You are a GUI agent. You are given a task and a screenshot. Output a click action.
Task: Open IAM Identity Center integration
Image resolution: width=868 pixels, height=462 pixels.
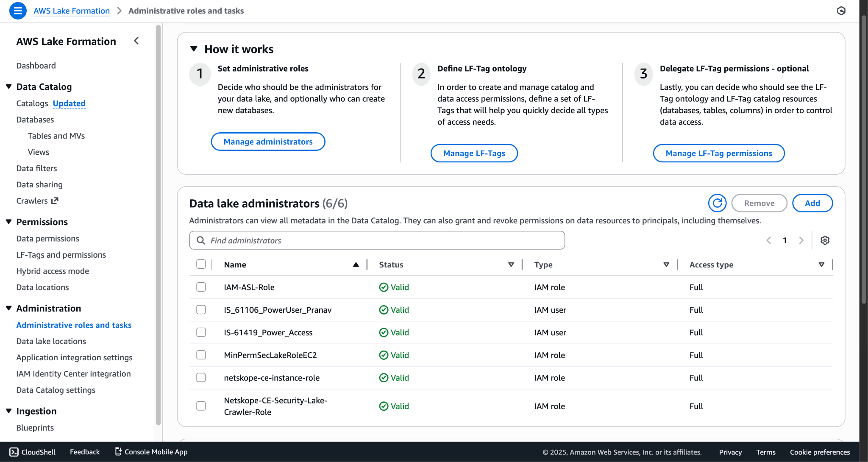pyautogui.click(x=73, y=373)
